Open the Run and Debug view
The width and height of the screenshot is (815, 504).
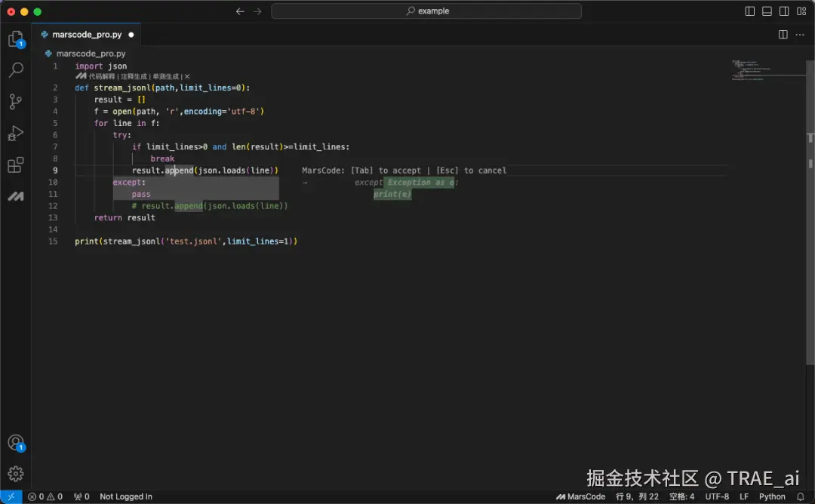click(x=16, y=133)
